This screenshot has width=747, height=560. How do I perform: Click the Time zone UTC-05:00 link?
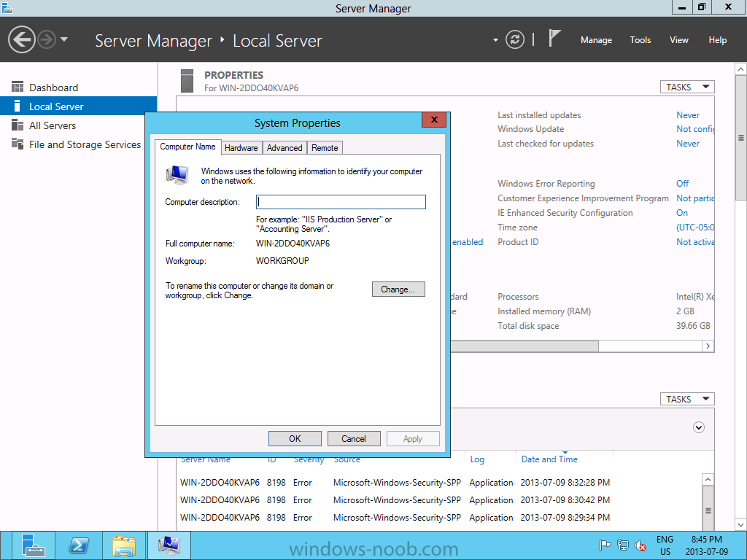[x=695, y=227]
